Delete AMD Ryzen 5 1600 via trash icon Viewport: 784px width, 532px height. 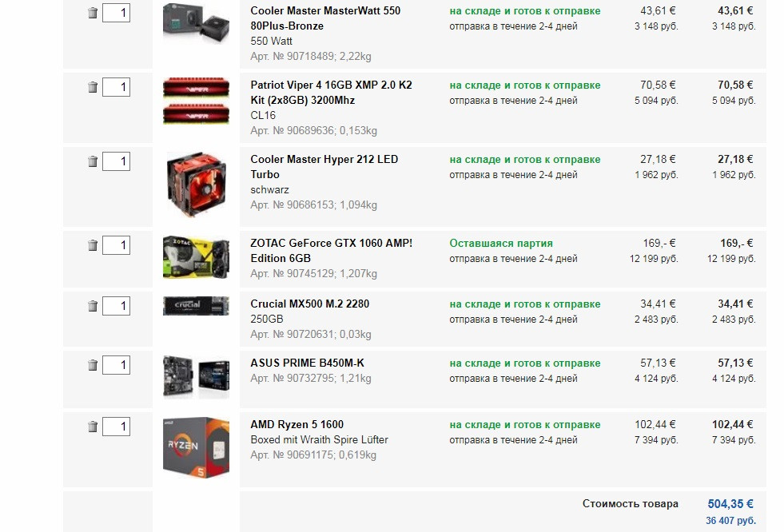pos(93,427)
